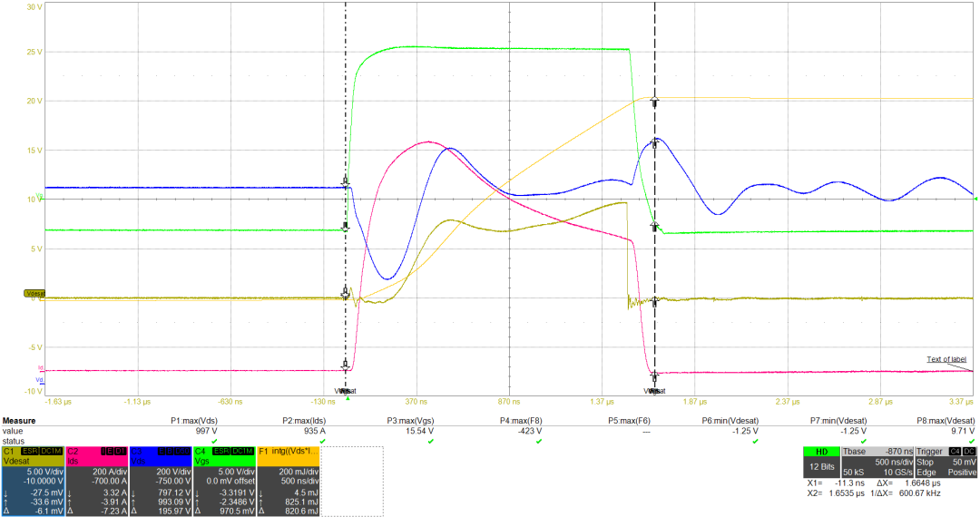Select the P4:max(F8) measurement header
This screenshot has height=517, width=980.
(x=521, y=421)
